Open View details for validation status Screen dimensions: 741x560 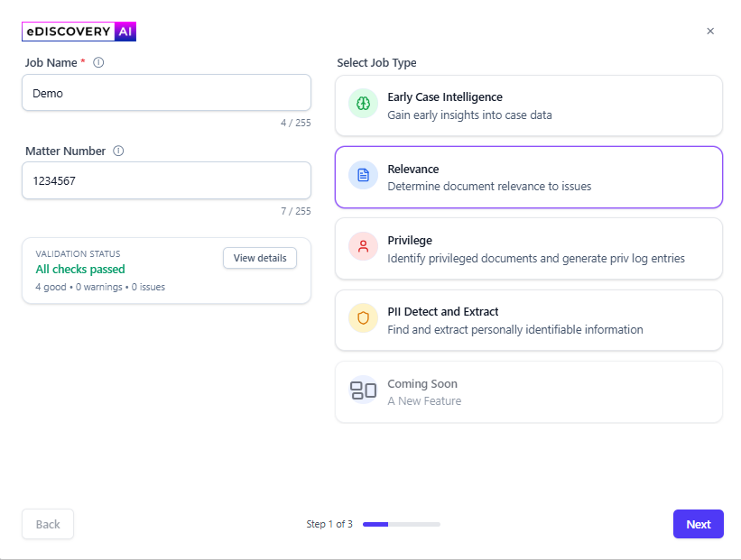point(260,258)
